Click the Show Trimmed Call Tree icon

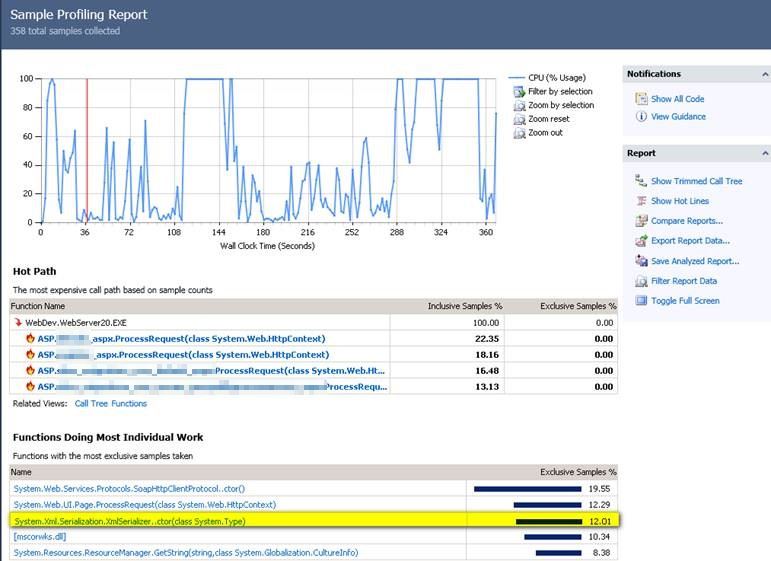641,181
